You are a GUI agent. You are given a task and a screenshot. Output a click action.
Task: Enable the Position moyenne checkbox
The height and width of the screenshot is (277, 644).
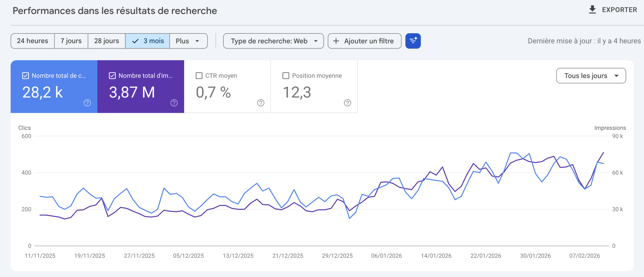(286, 76)
